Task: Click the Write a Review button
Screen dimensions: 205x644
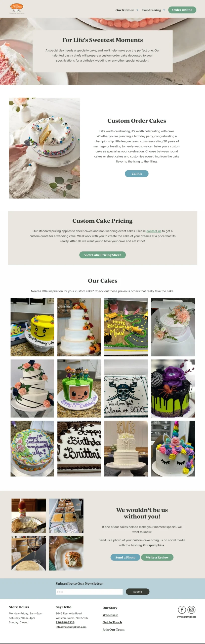Action: pos(157,557)
